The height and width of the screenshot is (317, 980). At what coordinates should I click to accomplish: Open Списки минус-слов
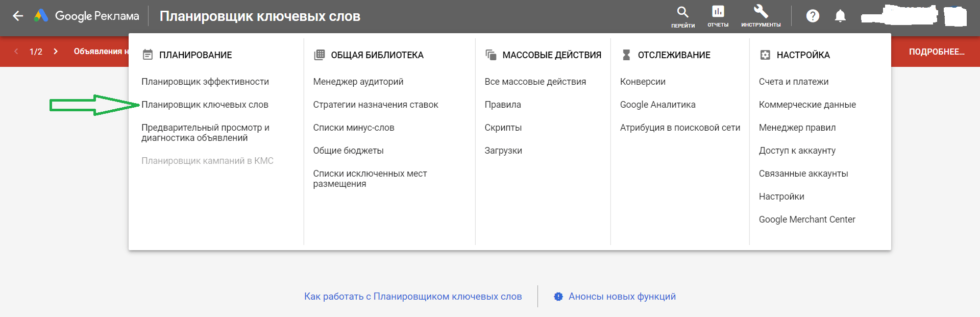[x=354, y=128]
